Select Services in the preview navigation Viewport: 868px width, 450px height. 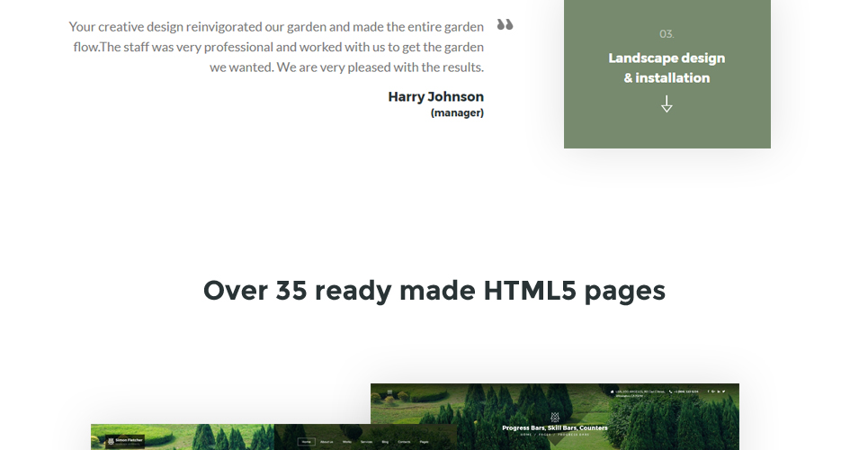[366, 442]
